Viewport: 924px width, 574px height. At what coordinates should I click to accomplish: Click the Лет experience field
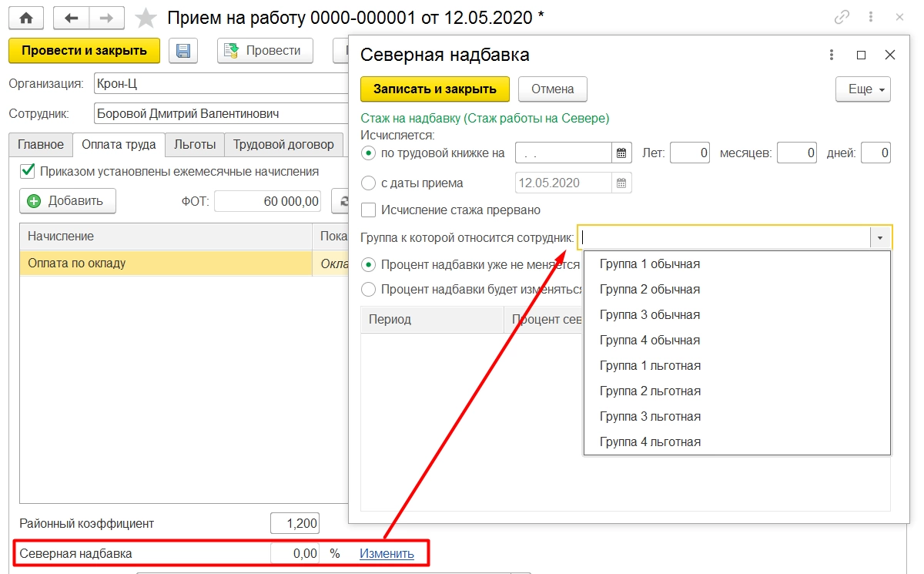690,153
